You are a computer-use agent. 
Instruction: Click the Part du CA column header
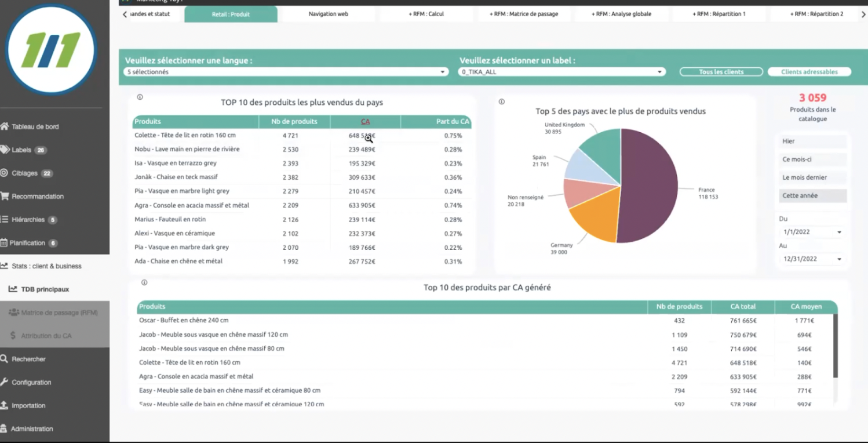point(436,122)
